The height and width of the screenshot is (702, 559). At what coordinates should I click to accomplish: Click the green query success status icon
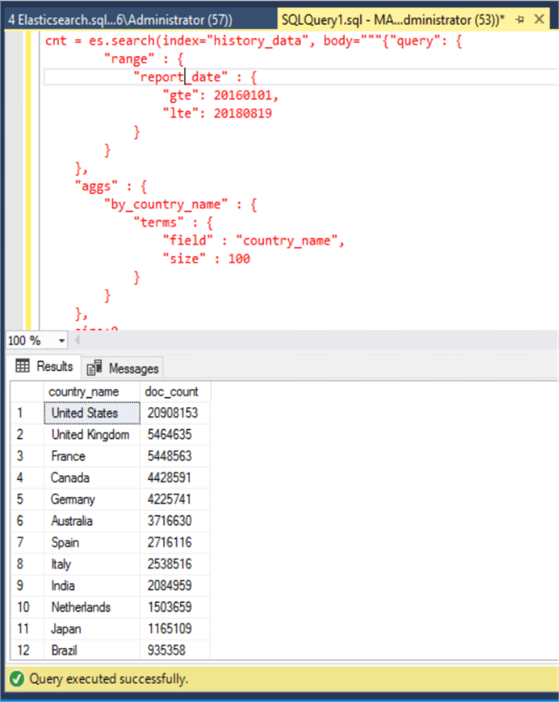(x=17, y=679)
